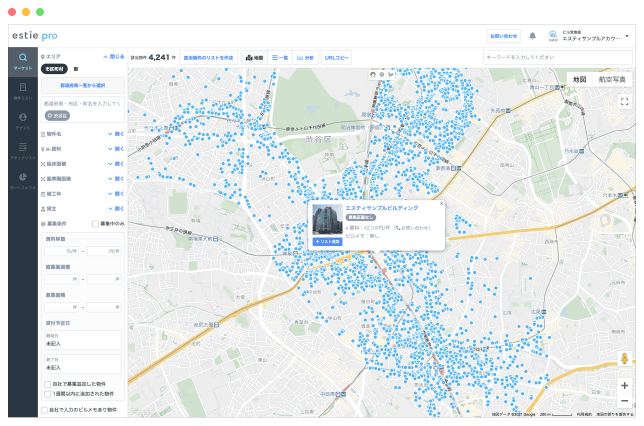Screen dimensions: 644x426
Task: Click the notification bell icon
Action: tap(532, 35)
